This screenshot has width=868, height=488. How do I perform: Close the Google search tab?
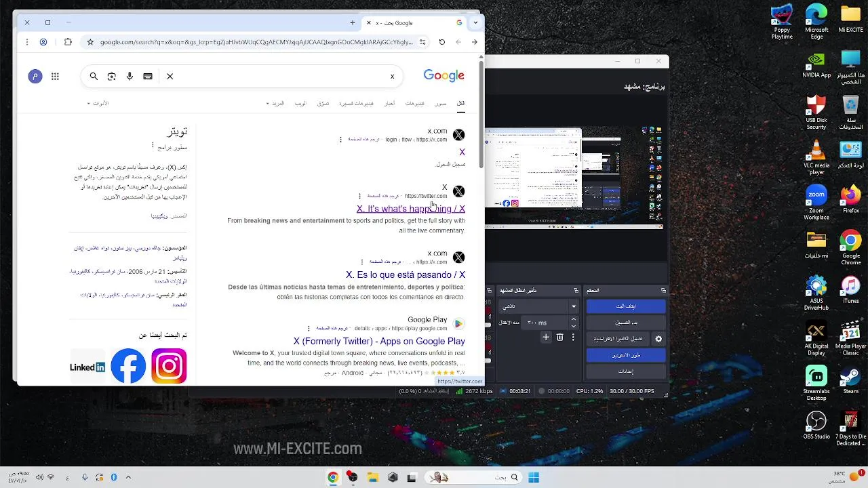(x=369, y=23)
